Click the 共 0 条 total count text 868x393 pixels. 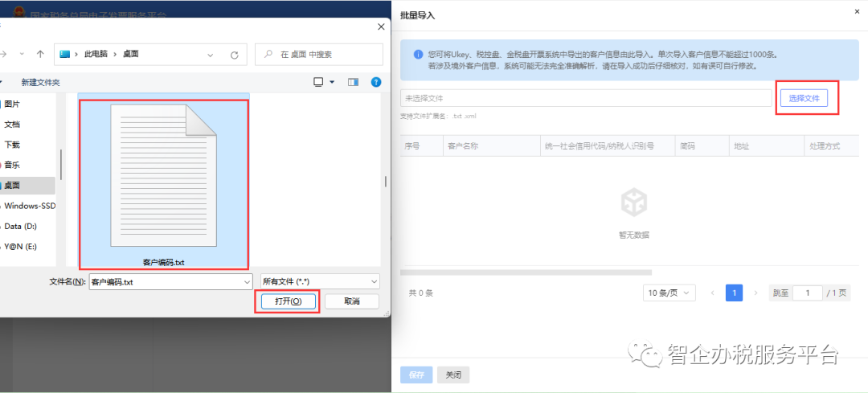(x=420, y=293)
